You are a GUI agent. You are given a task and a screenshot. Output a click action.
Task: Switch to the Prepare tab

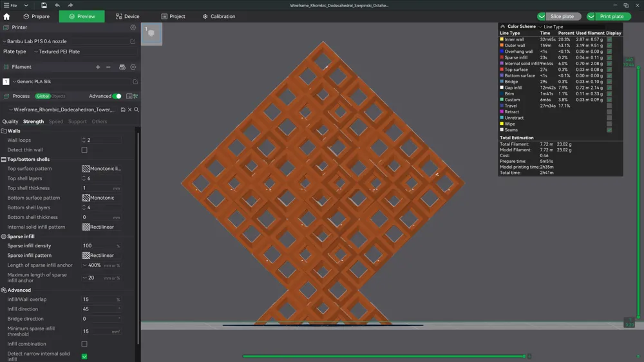click(x=37, y=17)
